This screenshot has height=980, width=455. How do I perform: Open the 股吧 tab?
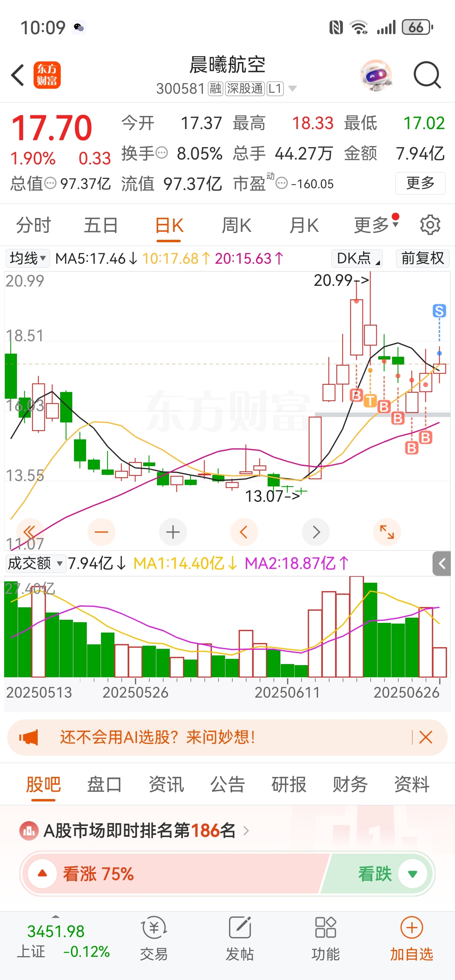pyautogui.click(x=43, y=784)
